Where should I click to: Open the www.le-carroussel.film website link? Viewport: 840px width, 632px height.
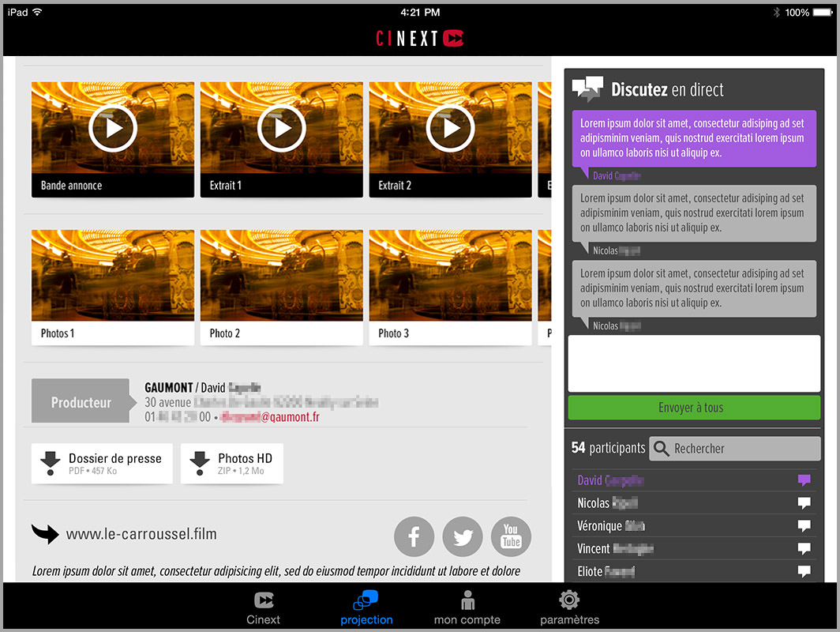(141, 535)
